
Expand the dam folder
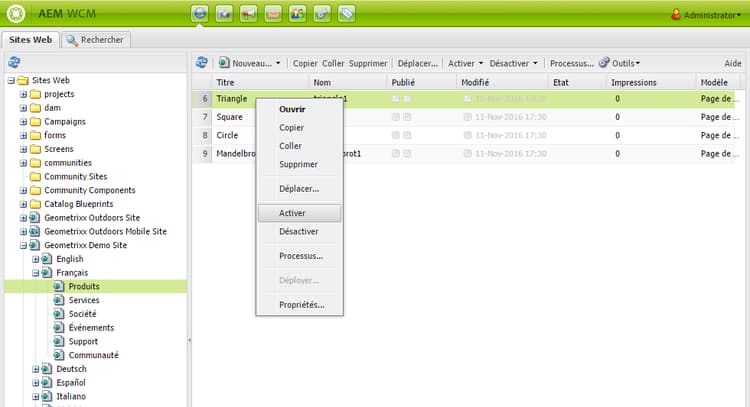23,108
